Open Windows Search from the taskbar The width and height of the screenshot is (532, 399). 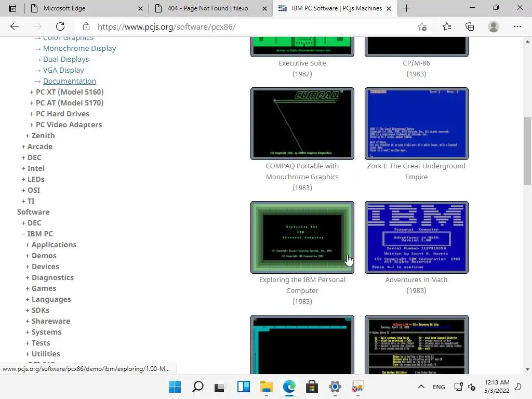tap(197, 387)
